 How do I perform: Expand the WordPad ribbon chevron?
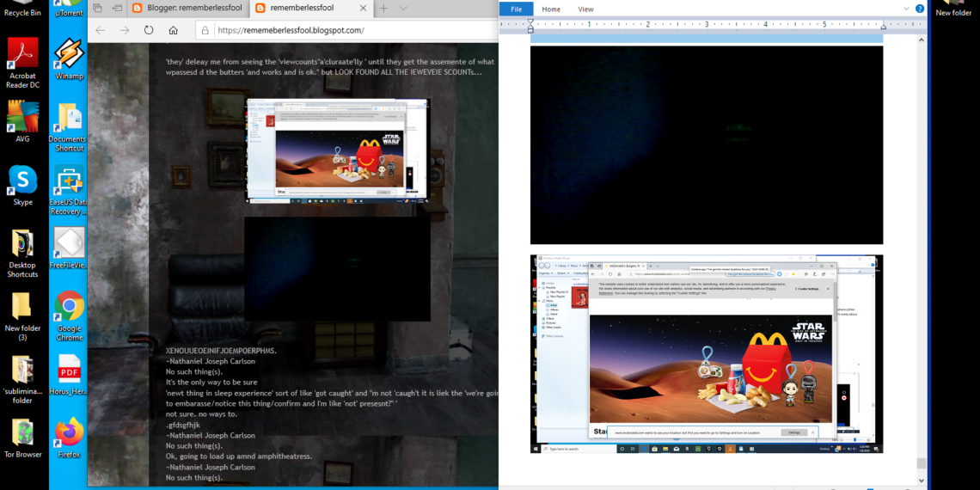tap(906, 9)
